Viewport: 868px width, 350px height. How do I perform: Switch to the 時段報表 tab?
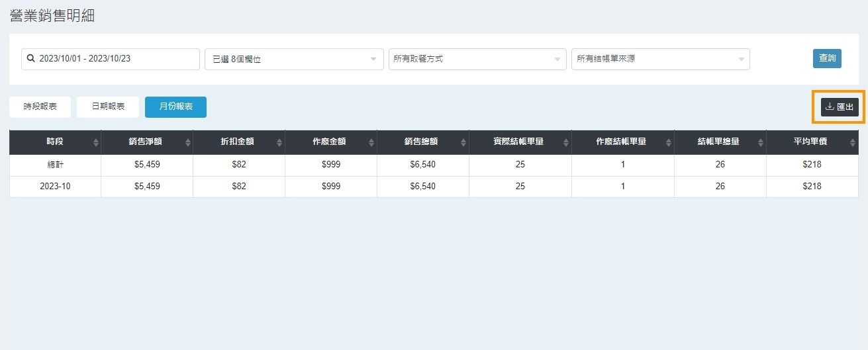pos(40,107)
